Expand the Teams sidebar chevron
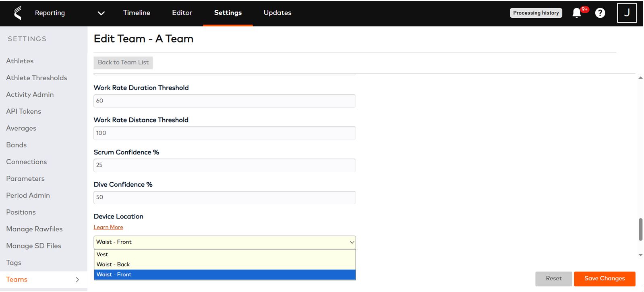Screen dimensions: 644x292 [x=77, y=279]
